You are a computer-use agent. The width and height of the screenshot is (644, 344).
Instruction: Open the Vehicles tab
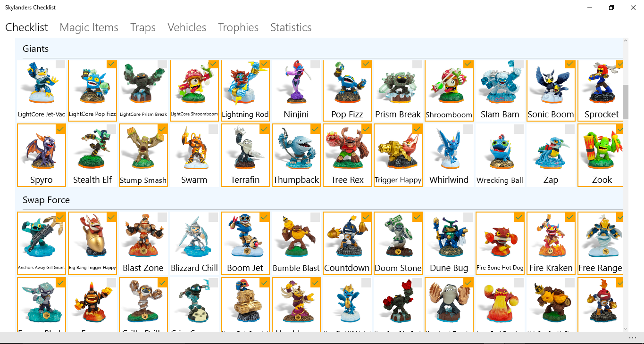[187, 27]
